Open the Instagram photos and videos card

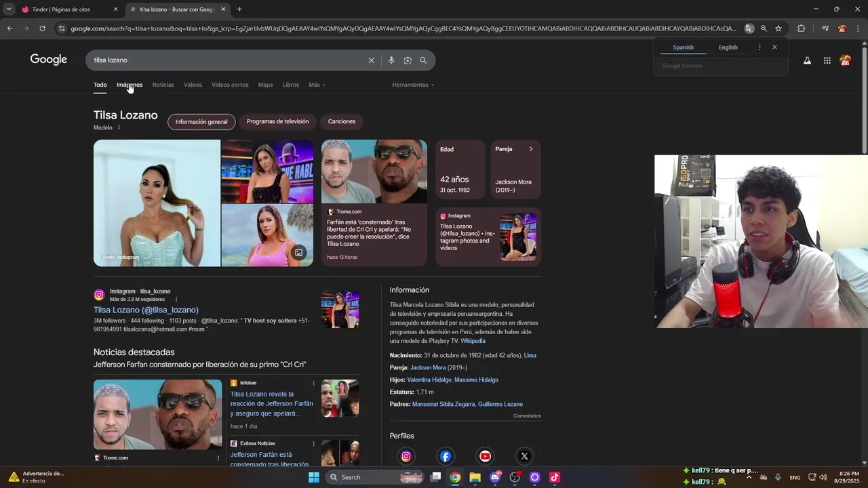[x=488, y=237]
